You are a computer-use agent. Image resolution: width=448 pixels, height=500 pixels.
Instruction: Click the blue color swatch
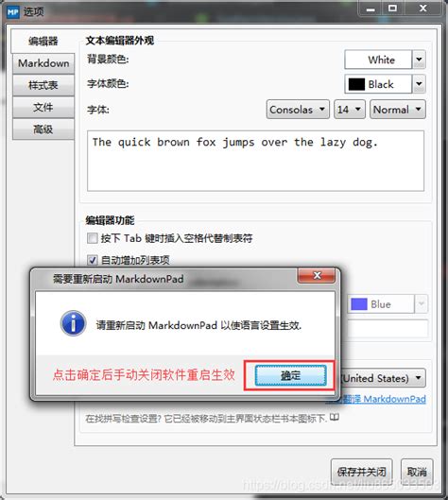click(x=359, y=304)
